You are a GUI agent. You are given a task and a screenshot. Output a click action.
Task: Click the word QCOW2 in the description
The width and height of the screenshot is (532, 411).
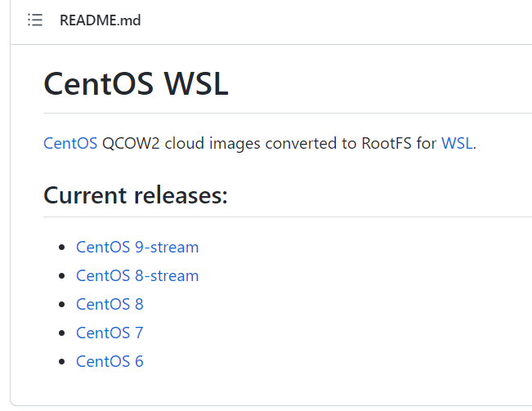tap(131, 143)
